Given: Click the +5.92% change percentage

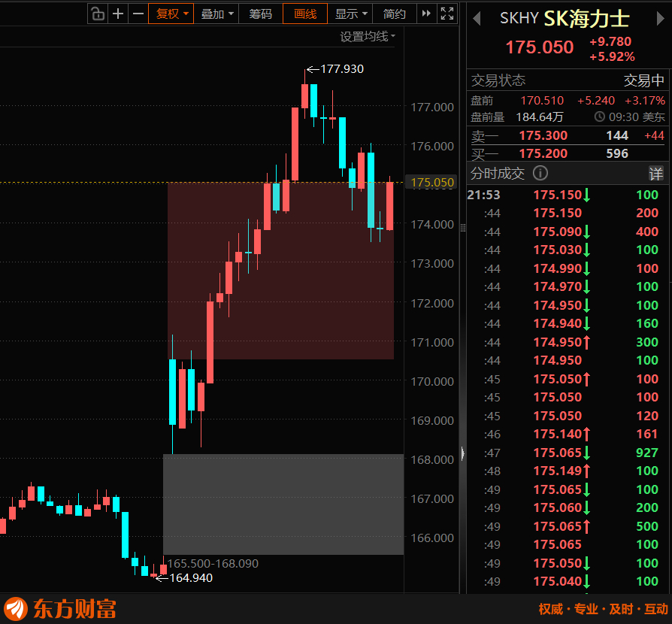Looking at the screenshot, I should coord(612,56).
